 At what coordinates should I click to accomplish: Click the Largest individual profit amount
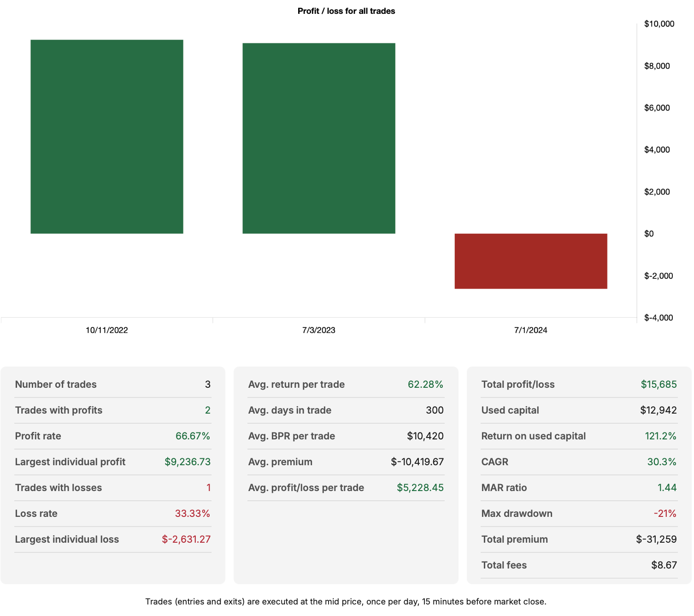point(187,462)
